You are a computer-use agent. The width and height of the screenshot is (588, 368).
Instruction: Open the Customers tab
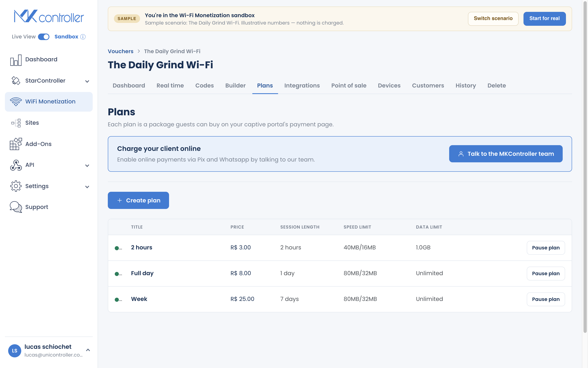click(x=428, y=86)
